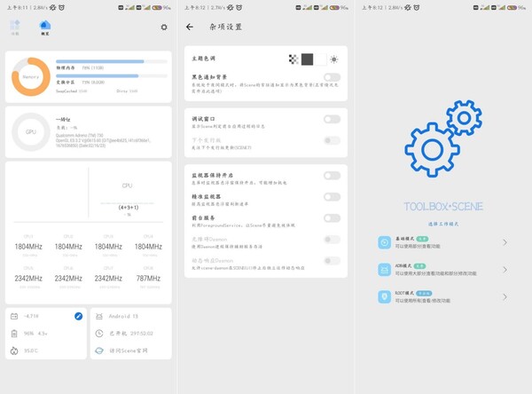Tap the 交换分区 usage bar
532x394 pixels.
(x=112, y=76)
